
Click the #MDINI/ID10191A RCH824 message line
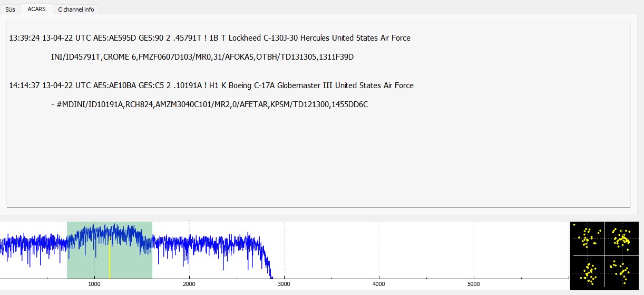[x=209, y=104]
